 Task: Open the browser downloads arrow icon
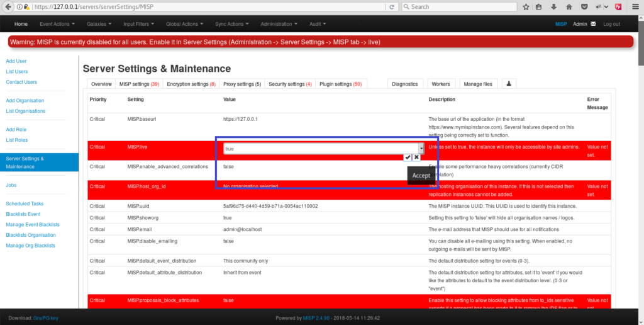(x=555, y=7)
